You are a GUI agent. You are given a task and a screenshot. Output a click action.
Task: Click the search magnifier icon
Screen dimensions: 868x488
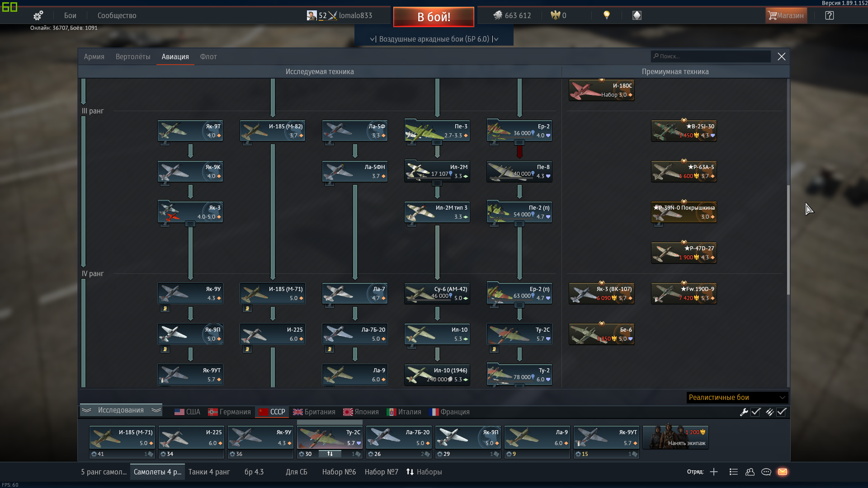click(x=656, y=56)
